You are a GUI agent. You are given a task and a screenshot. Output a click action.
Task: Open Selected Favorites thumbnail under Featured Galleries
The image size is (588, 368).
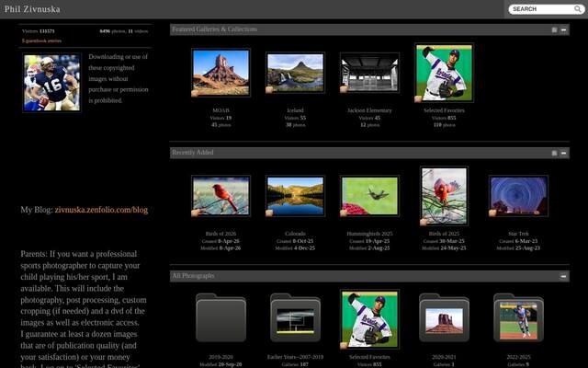point(444,73)
